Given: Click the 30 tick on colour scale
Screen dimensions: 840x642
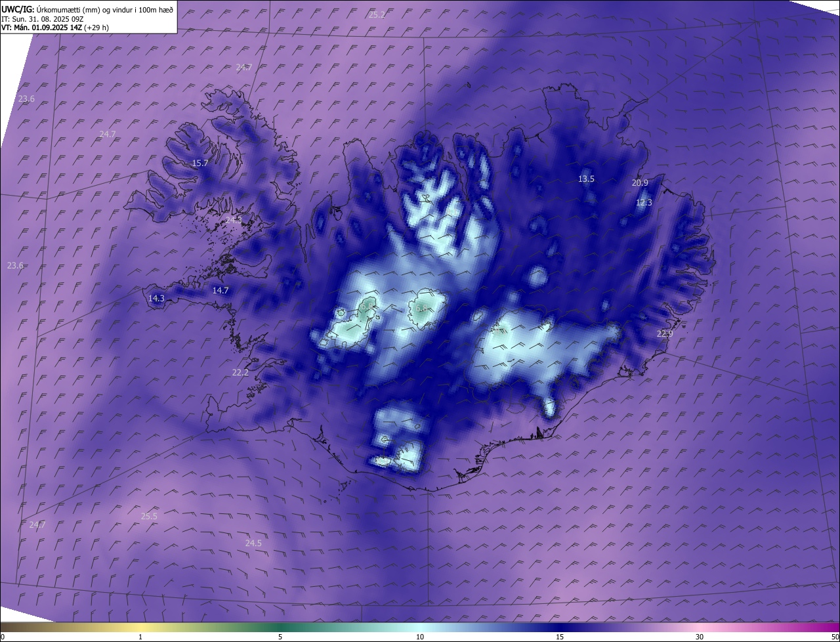Looking at the screenshot, I should pos(700,637).
